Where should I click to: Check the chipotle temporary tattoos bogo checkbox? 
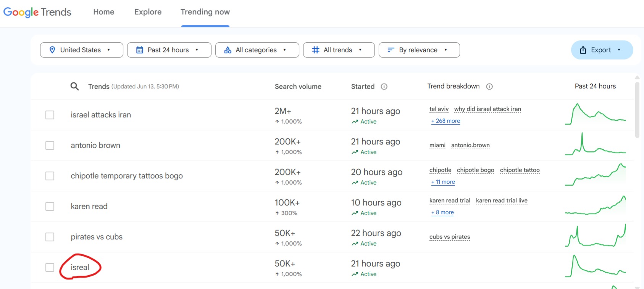click(50, 176)
